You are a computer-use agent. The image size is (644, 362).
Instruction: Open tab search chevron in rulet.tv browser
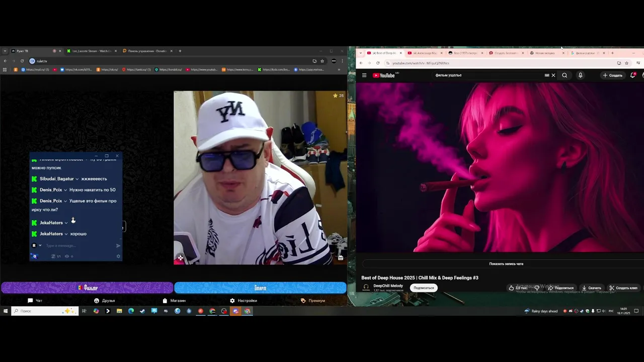coord(5,51)
